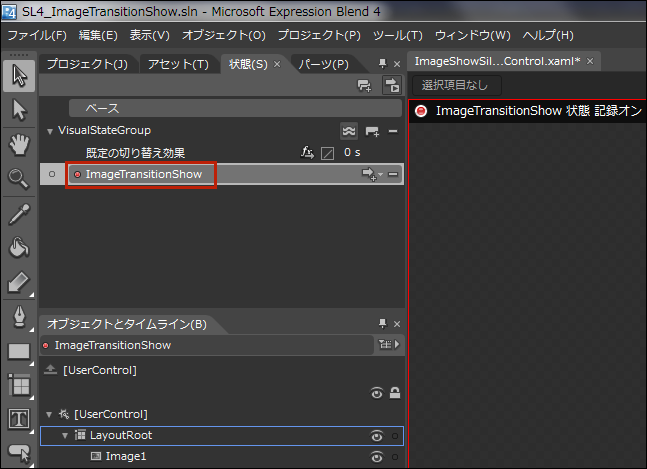647x469 pixels.
Task: Switch to Parts tab
Action: (x=324, y=64)
